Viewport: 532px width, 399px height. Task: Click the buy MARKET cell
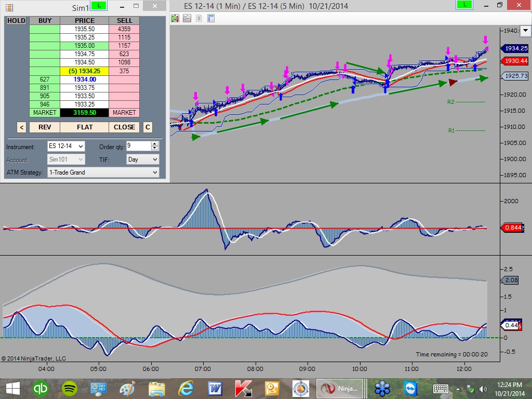[x=45, y=113]
